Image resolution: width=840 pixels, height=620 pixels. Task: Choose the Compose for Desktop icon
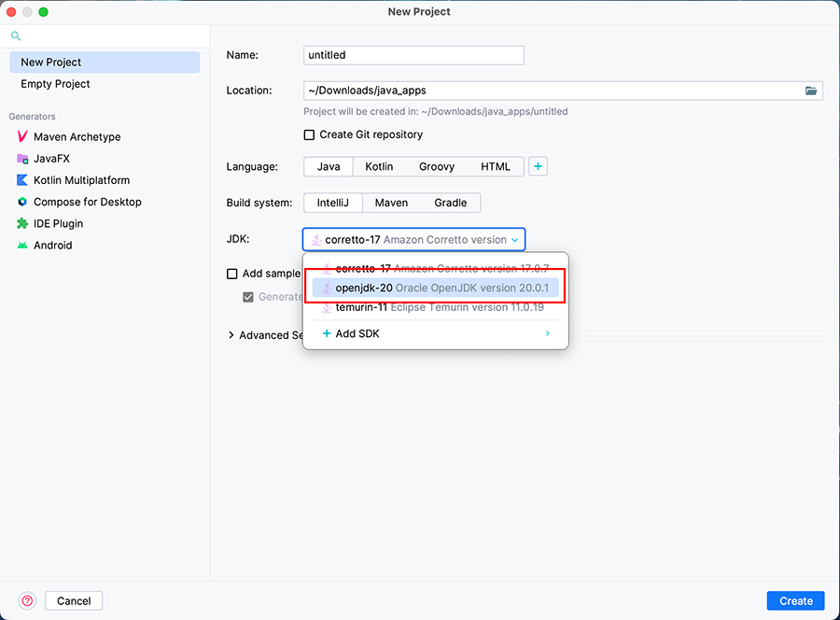(22, 202)
